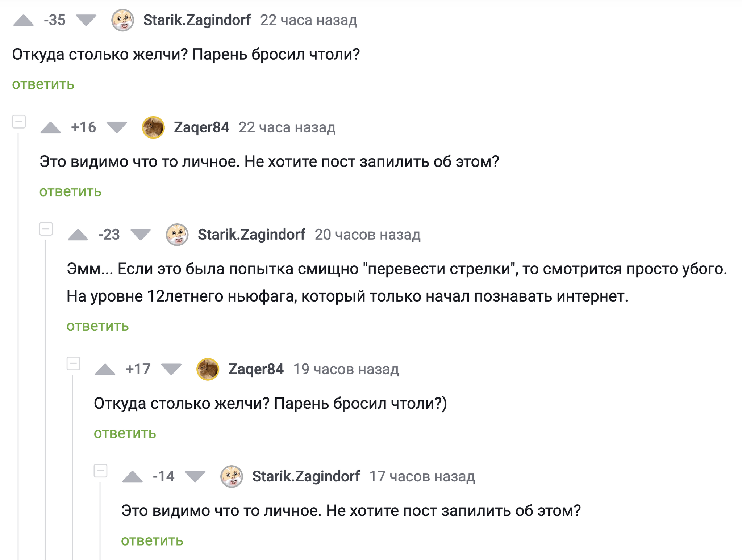The height and width of the screenshot is (560, 742).
Task: Collapse Zaqer84's +16 comment thread
Action: tap(19, 122)
